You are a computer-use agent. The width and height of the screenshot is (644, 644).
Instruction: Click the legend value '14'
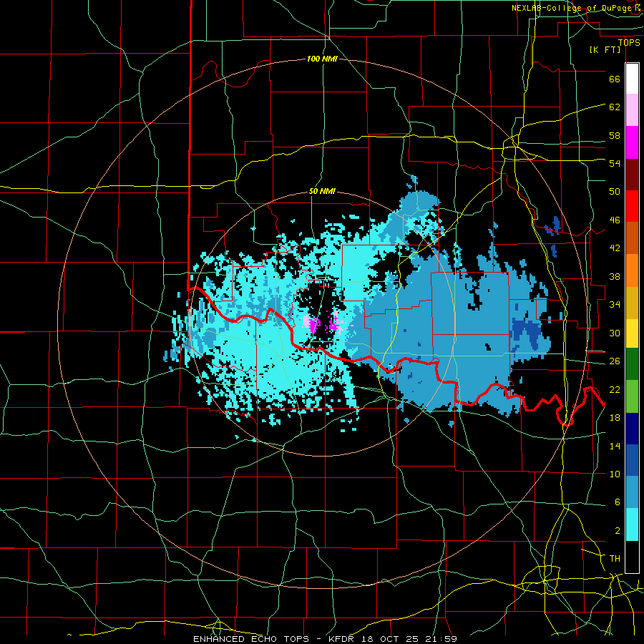[x=615, y=446]
